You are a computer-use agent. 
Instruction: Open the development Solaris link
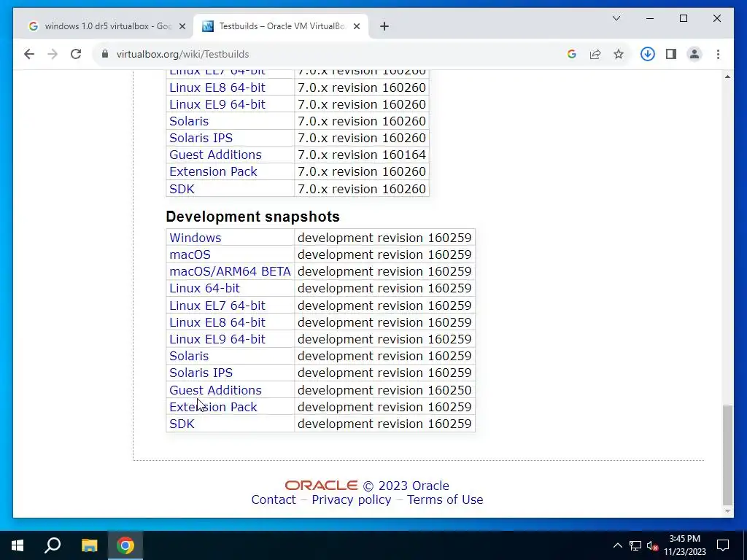click(x=189, y=356)
